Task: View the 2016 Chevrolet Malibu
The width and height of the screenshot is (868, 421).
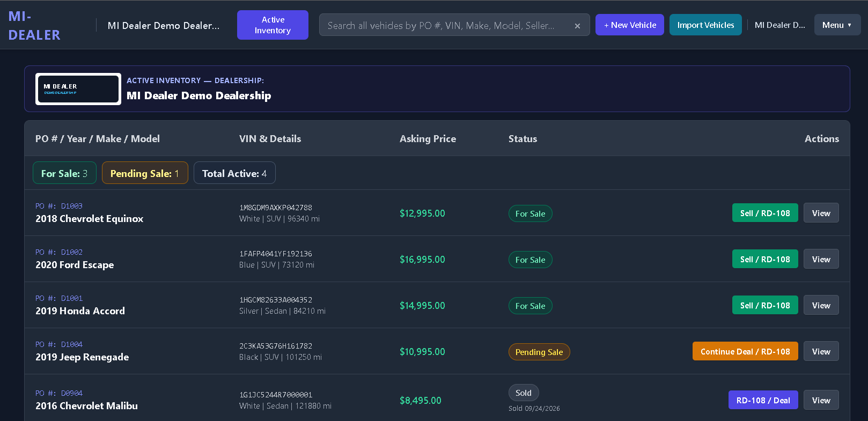Action: (821, 400)
